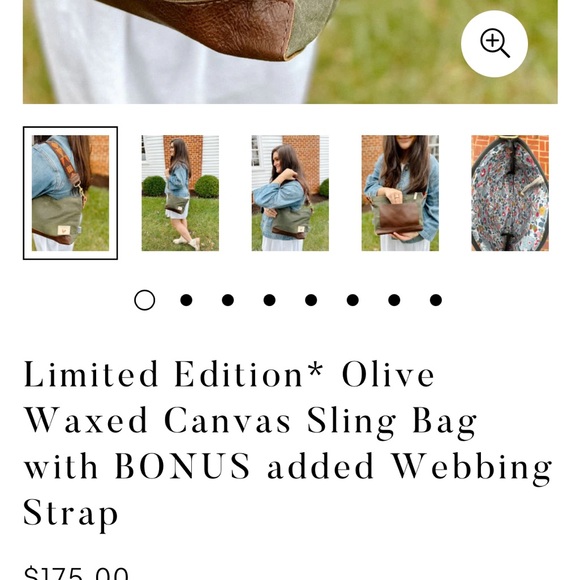Go to the last carousel dot
The height and width of the screenshot is (580, 580).
(436, 300)
